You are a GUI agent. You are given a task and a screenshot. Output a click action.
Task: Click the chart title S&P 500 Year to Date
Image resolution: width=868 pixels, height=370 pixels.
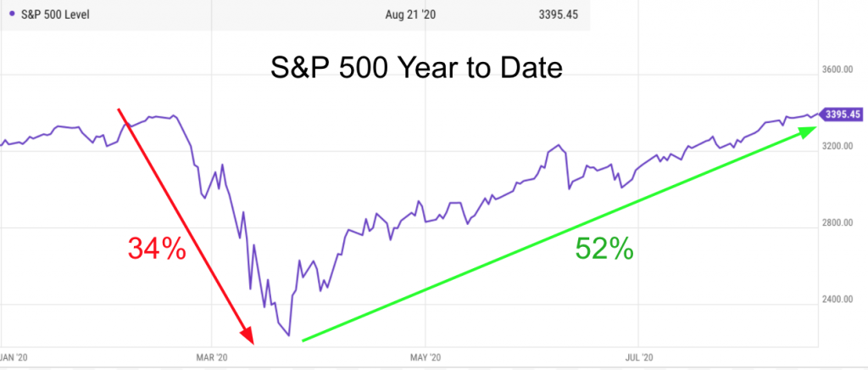[x=417, y=70]
